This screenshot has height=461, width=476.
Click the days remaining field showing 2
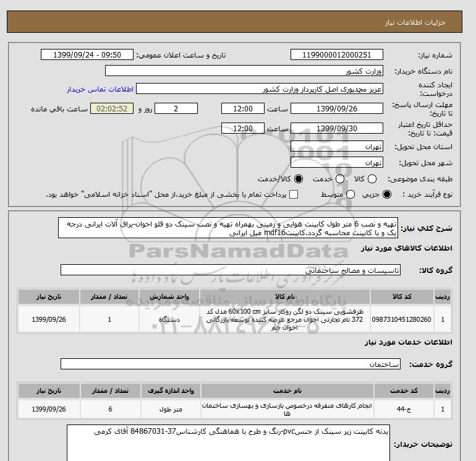coord(176,108)
